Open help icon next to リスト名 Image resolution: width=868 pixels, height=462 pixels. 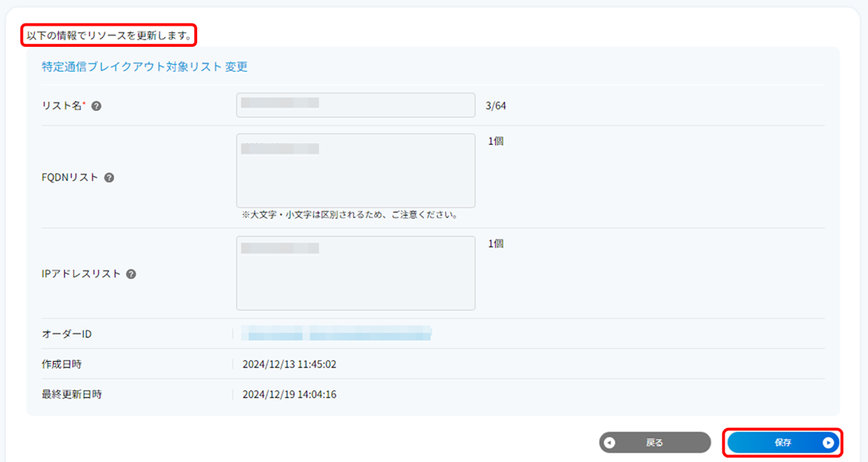97,106
